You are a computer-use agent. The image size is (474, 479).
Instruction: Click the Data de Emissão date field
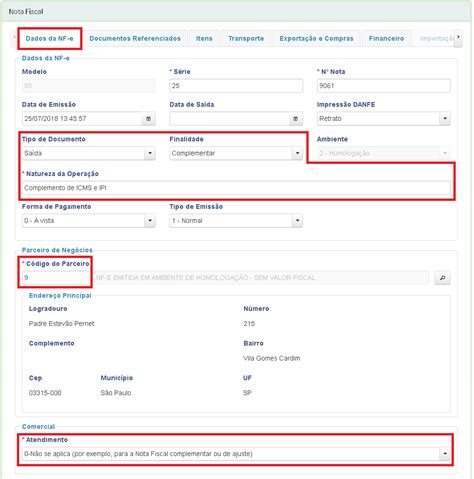coord(82,119)
